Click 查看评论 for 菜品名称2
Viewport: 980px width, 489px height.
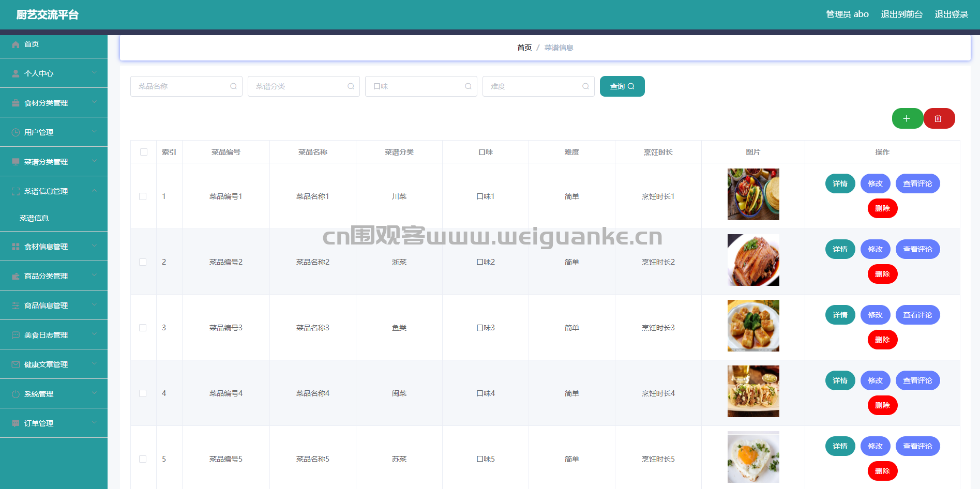click(917, 249)
